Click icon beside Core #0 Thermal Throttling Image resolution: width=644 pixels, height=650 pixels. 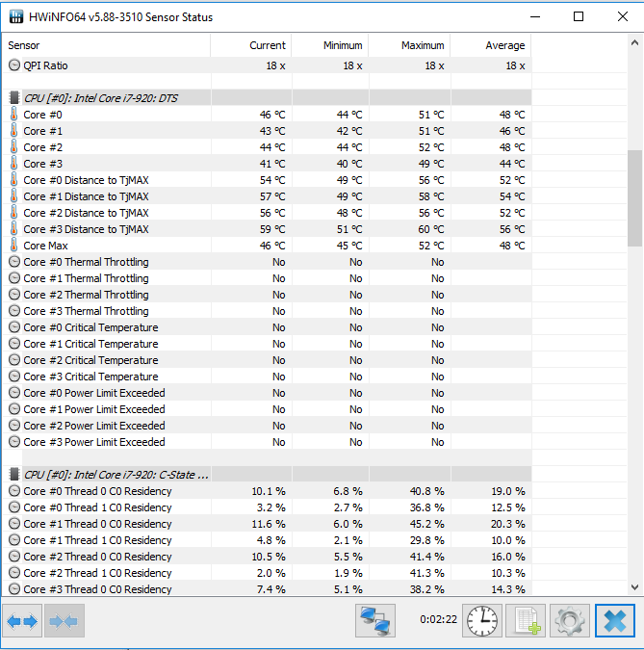(x=14, y=262)
